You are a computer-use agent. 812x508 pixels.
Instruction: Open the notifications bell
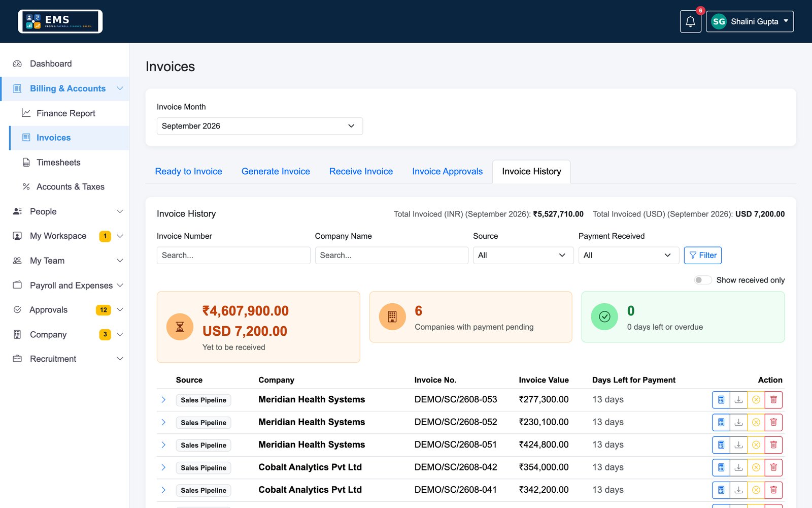[690, 21]
